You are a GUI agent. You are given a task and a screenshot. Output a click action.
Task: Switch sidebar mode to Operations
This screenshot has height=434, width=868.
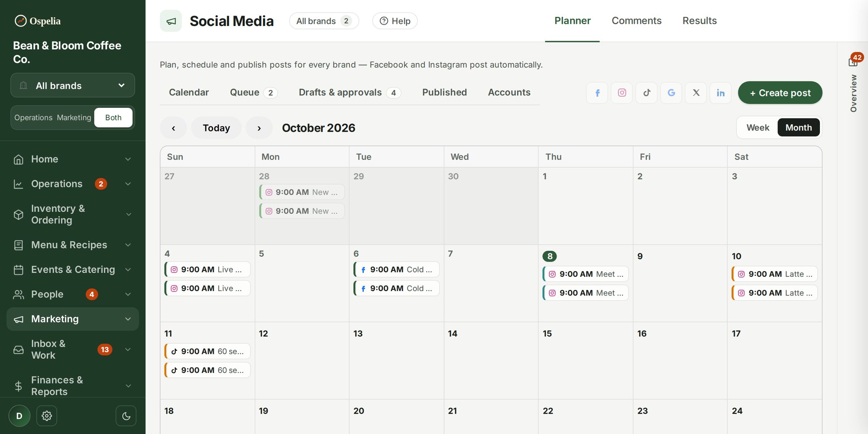click(33, 118)
